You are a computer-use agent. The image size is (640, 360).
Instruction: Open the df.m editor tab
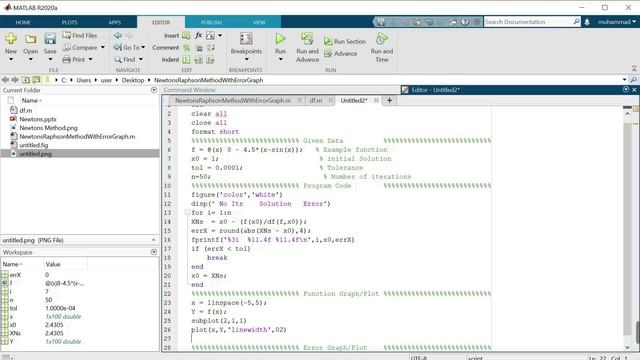(316, 100)
